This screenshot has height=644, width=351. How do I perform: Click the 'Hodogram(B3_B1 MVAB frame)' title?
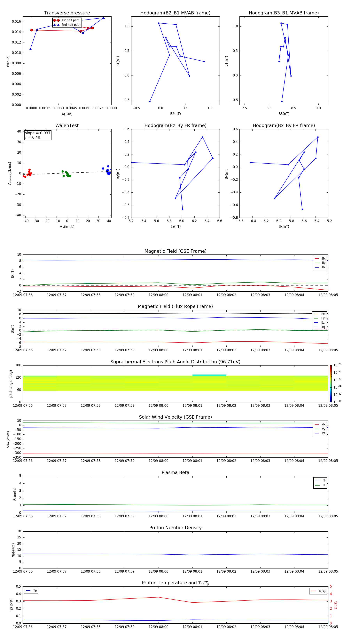click(284, 13)
